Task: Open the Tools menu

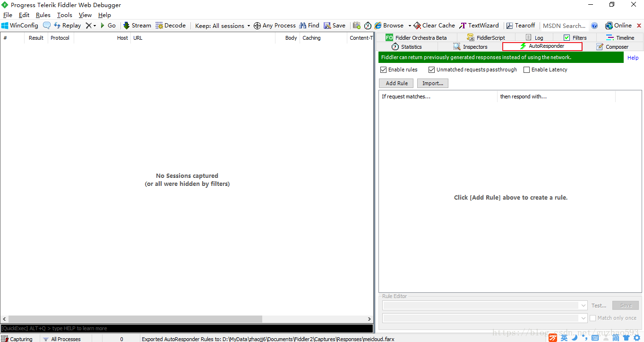Action: tap(65, 15)
